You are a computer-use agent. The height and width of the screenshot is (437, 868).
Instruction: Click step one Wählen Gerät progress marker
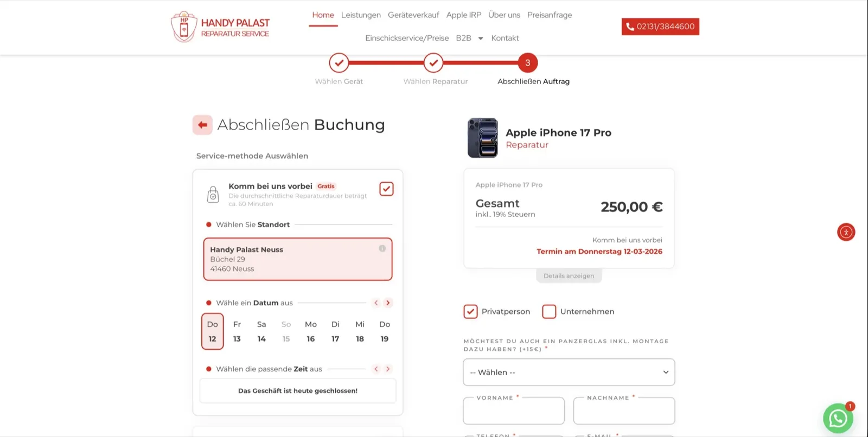pos(339,63)
